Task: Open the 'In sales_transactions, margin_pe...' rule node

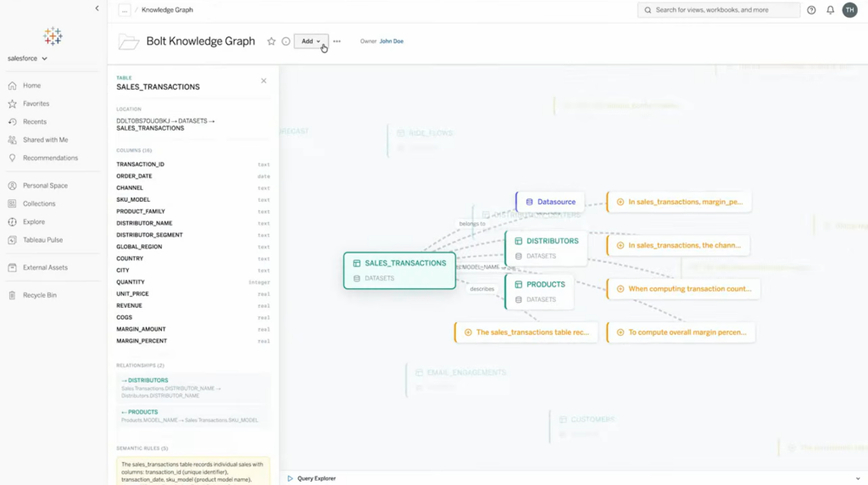Action: click(x=679, y=202)
